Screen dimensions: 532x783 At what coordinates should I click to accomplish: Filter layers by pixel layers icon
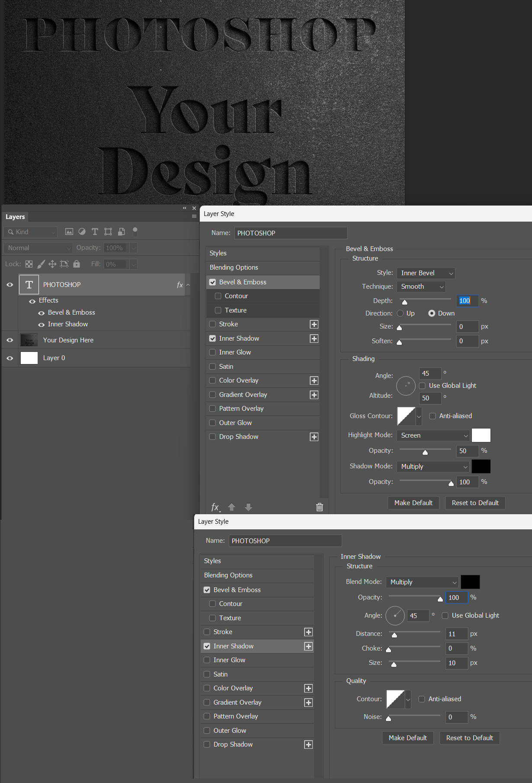pos(69,232)
